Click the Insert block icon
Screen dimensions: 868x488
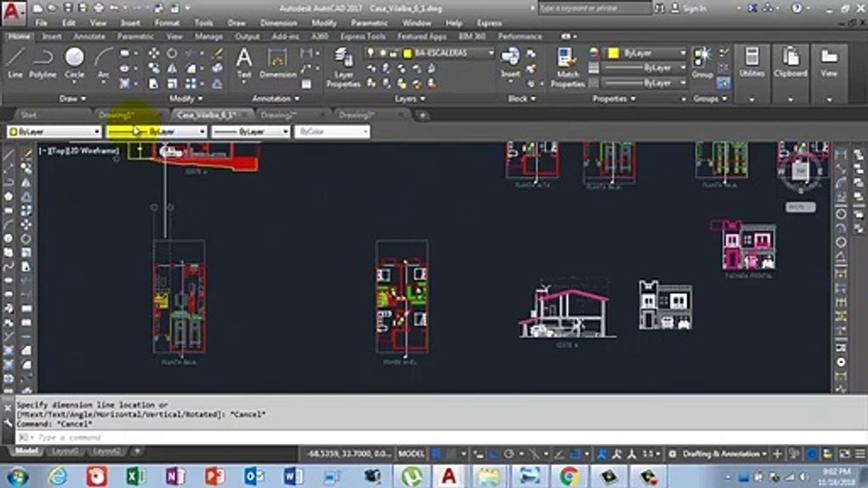point(510,62)
